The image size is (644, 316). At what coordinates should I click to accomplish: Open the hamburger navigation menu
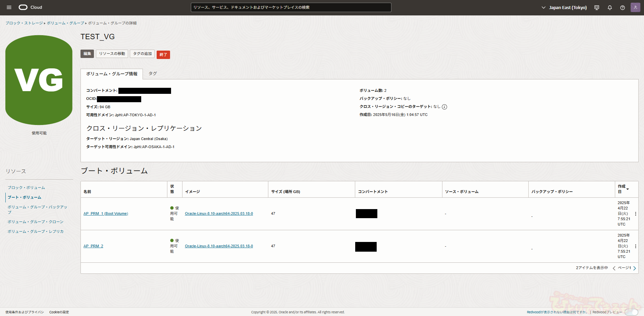(x=9, y=7)
